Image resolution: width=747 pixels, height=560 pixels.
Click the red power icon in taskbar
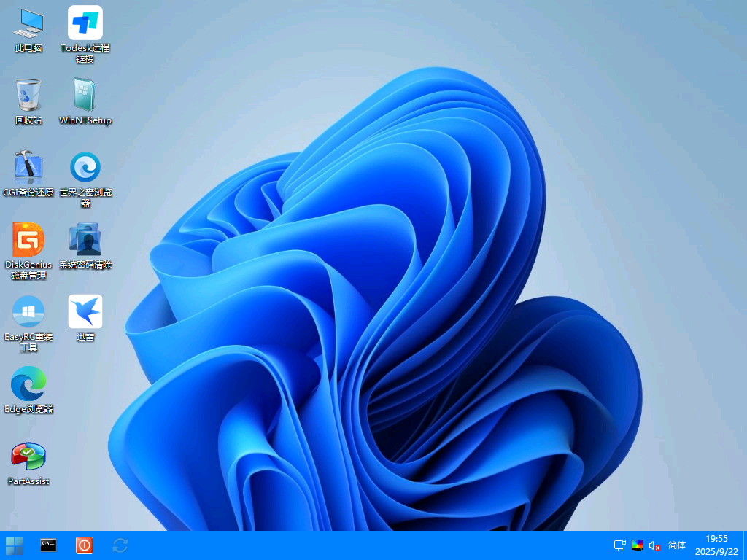pos(85,545)
